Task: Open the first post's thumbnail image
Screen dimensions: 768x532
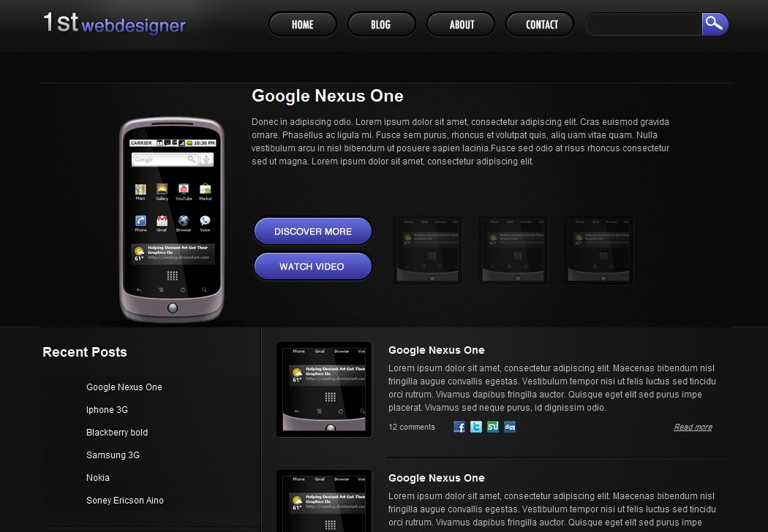Action: pyautogui.click(x=324, y=389)
